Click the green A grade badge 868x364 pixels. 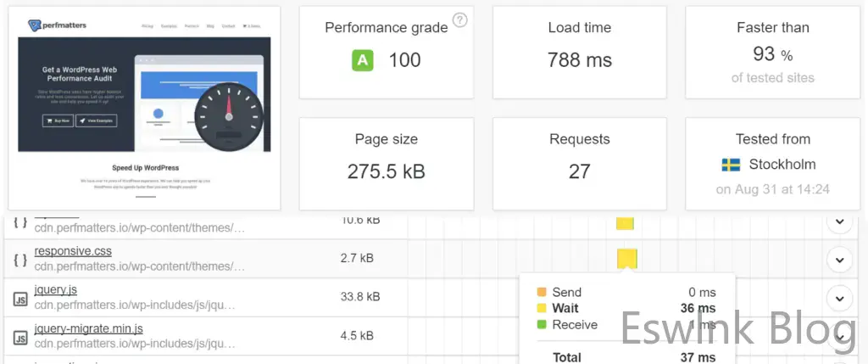pyautogui.click(x=363, y=60)
